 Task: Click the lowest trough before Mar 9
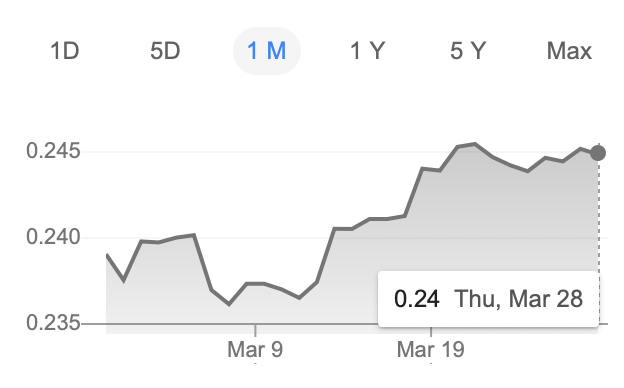[x=229, y=304]
